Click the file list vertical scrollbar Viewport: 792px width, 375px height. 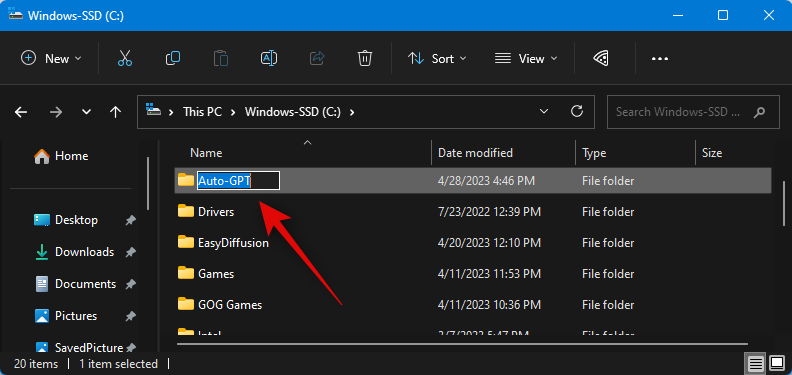tap(783, 203)
